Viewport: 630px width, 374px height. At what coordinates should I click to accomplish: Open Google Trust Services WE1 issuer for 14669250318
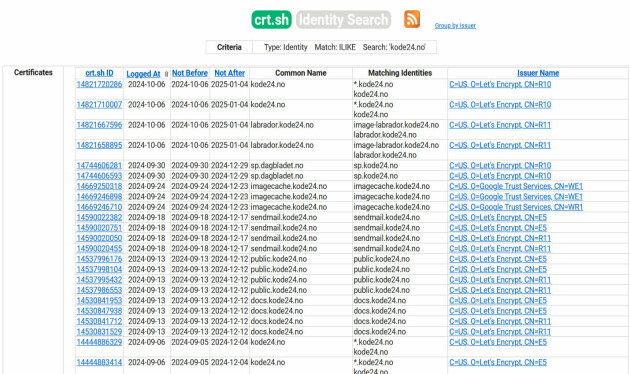coord(516,186)
